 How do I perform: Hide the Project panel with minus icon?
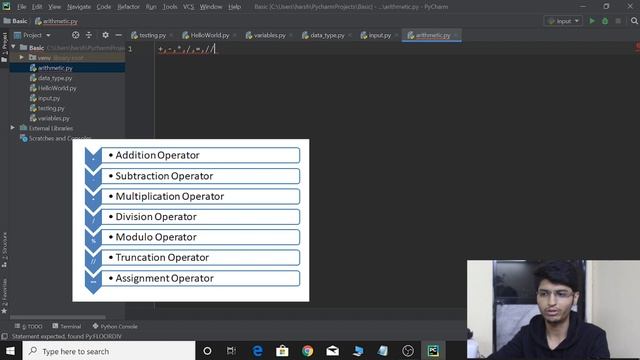click(x=118, y=35)
